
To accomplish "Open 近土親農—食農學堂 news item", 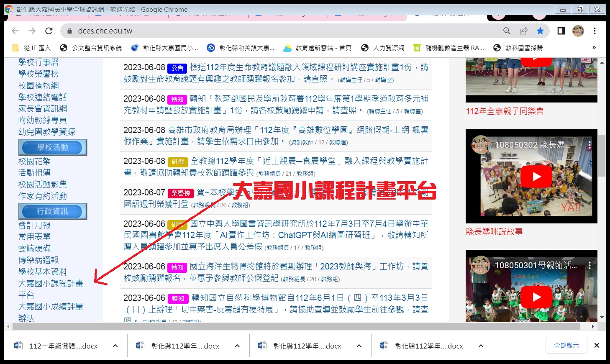I will [x=276, y=167].
